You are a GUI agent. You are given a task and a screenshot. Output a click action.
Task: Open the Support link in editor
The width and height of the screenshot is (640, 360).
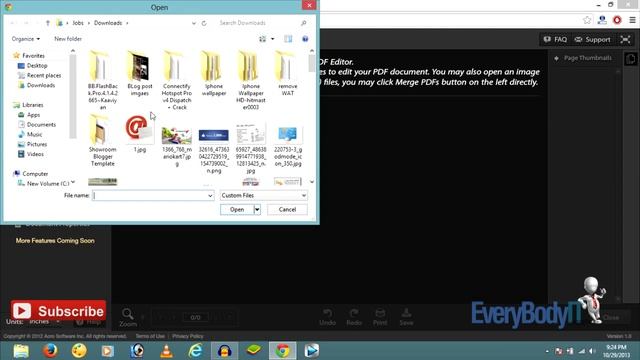[593, 40]
